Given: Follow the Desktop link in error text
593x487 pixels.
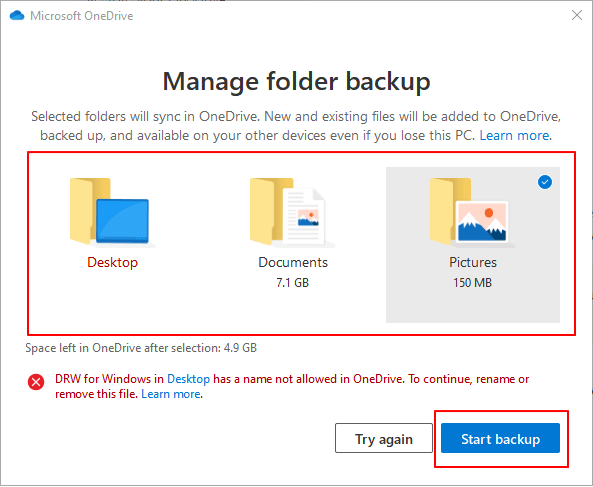Looking at the screenshot, I should (188, 379).
